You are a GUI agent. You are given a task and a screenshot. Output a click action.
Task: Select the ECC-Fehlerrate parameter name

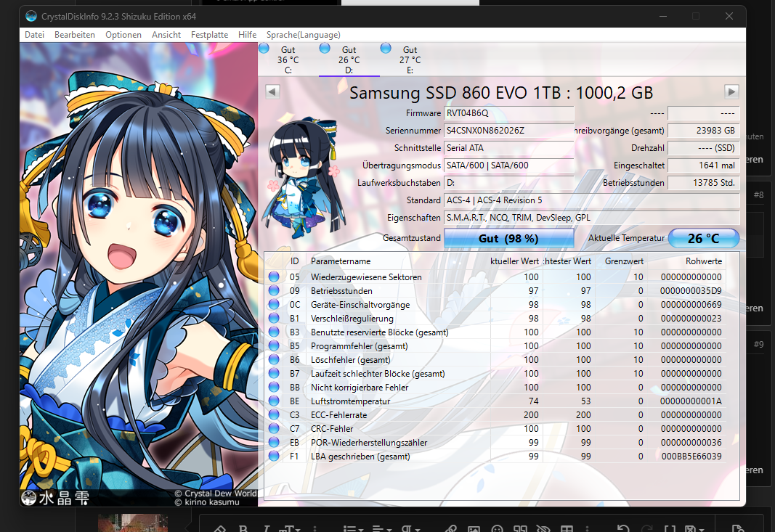[x=339, y=415]
